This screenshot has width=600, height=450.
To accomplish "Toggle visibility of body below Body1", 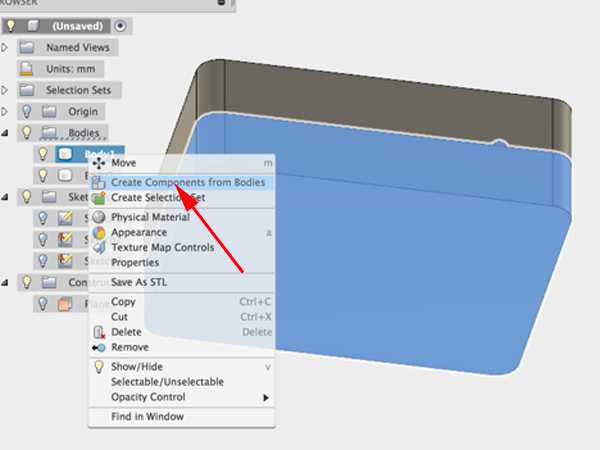I will pos(43,175).
